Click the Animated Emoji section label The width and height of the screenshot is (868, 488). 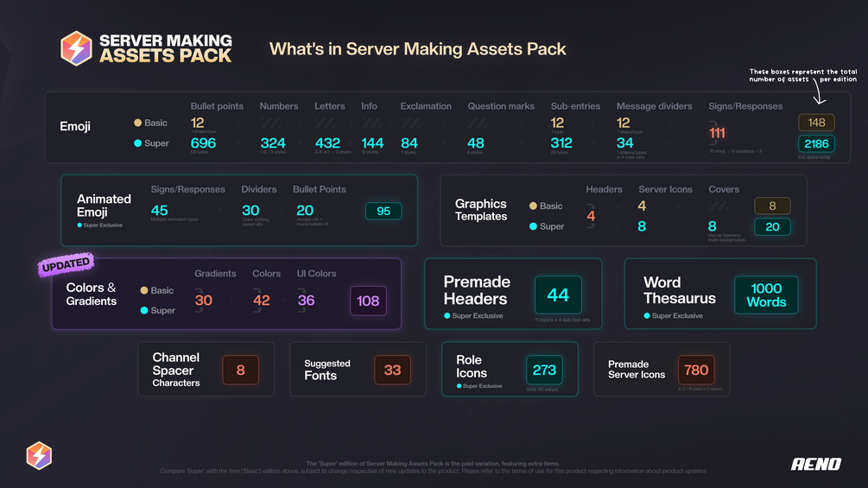click(x=104, y=206)
